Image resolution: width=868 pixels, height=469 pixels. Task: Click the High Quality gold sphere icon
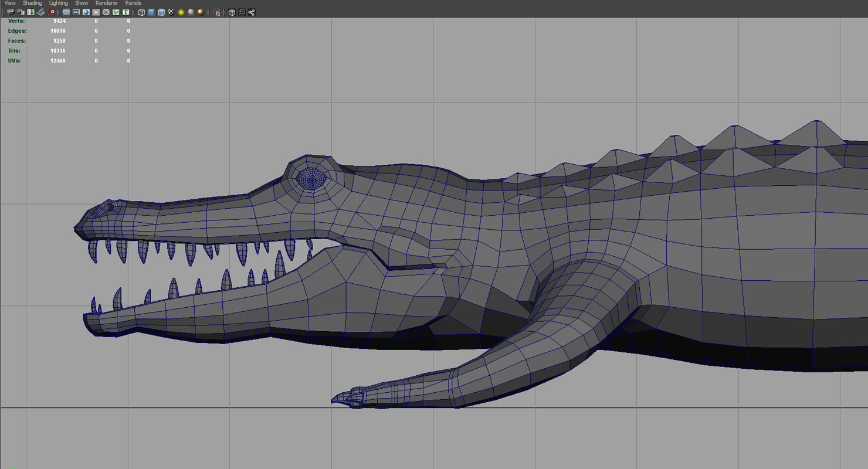coord(201,12)
